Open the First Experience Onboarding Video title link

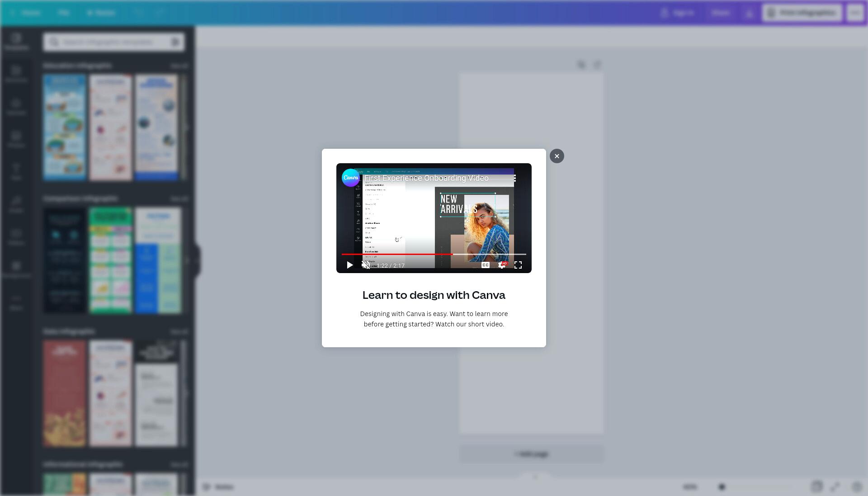[426, 178]
